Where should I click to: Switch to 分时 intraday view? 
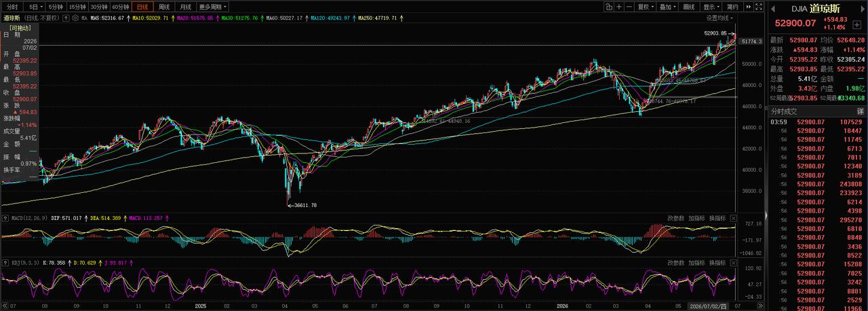point(12,7)
